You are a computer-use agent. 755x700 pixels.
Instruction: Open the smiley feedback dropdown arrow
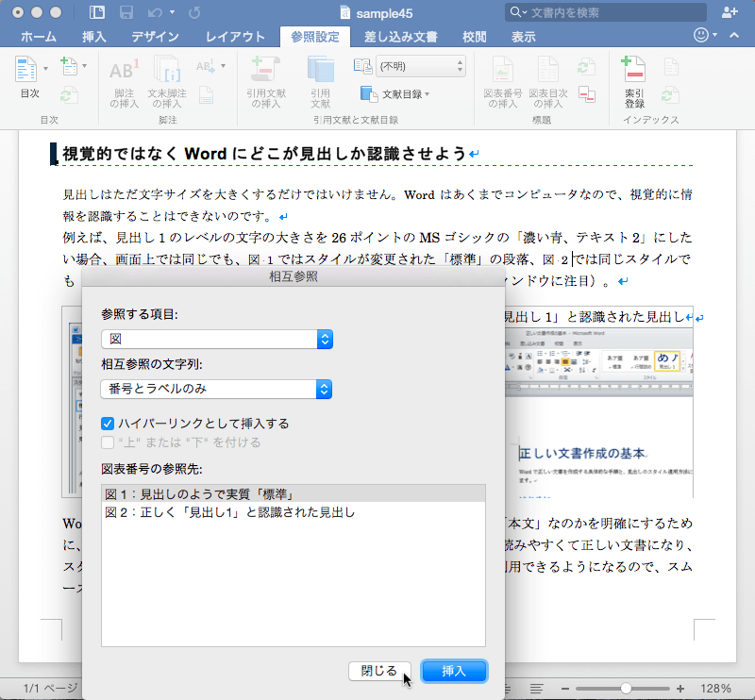(714, 35)
